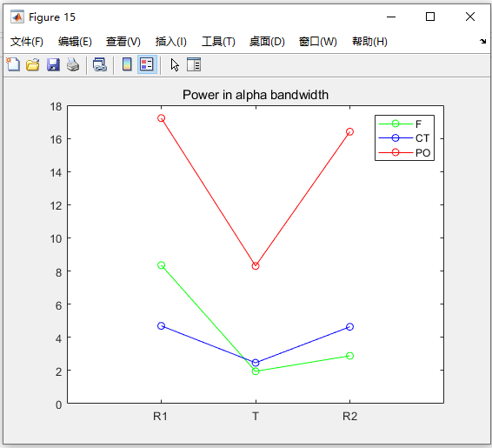Image resolution: width=492 pixels, height=448 pixels.
Task: Open the 编辑(E) menu
Action: pos(75,42)
